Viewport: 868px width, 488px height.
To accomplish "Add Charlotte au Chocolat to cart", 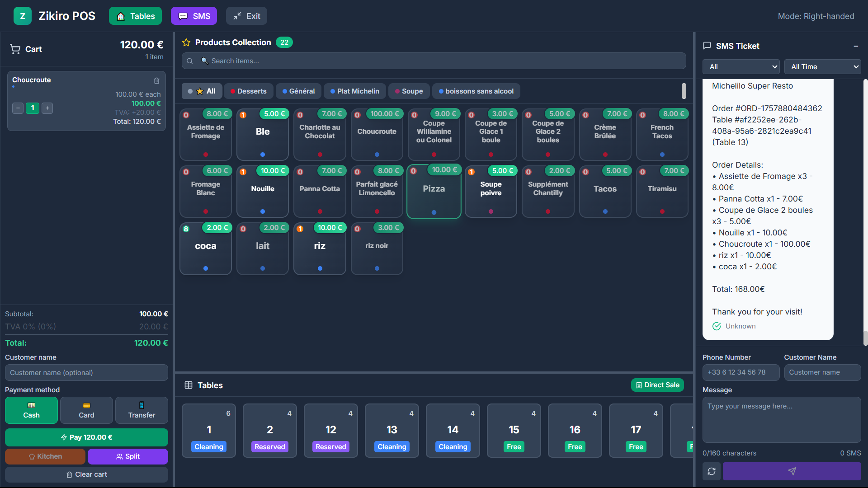I will point(320,135).
